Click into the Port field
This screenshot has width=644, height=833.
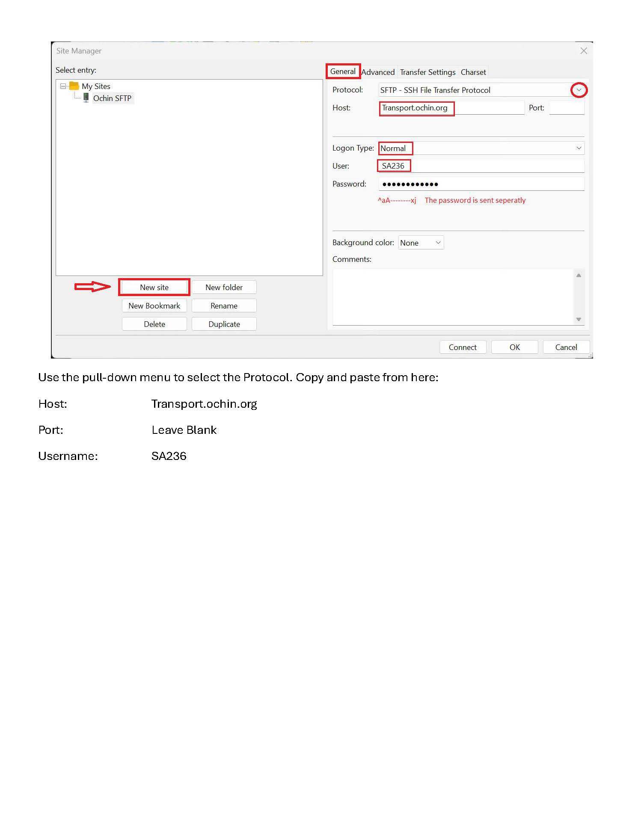pyautogui.click(x=566, y=108)
